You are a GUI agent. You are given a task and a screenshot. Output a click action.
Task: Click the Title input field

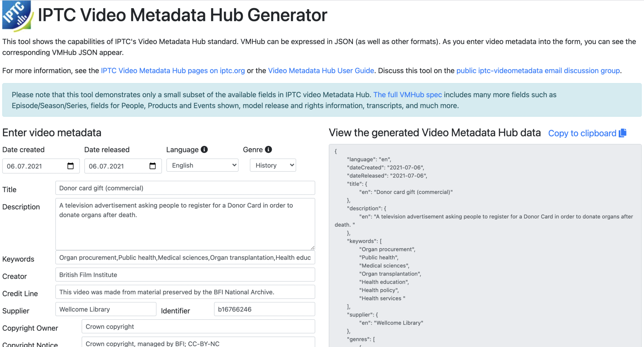point(184,188)
